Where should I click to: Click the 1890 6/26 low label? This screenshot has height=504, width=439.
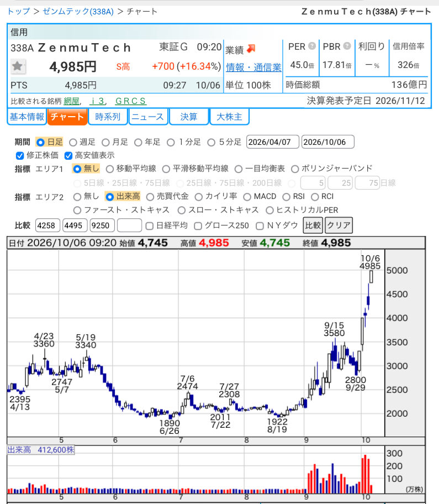[x=170, y=427]
